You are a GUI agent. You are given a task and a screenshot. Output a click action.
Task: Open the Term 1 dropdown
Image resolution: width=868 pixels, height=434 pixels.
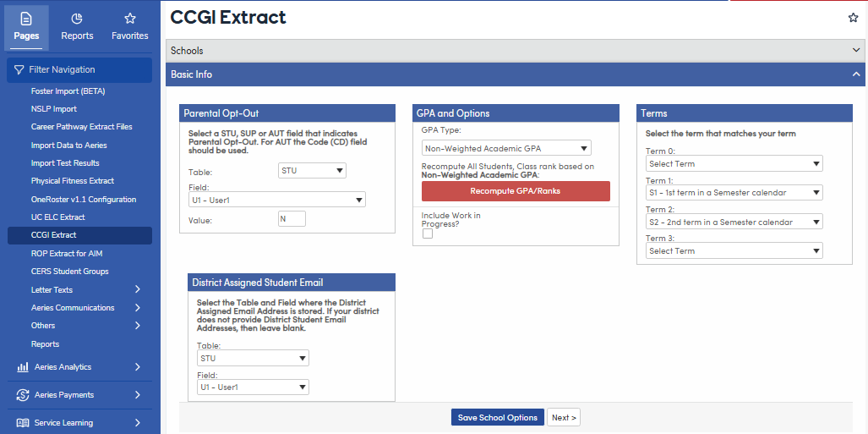pos(734,193)
